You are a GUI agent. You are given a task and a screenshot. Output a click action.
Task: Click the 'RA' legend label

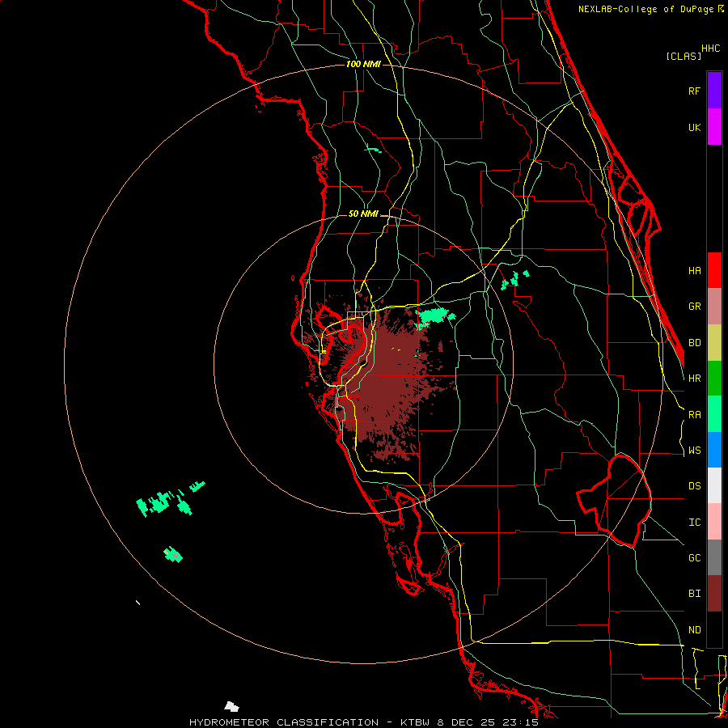tap(695, 415)
